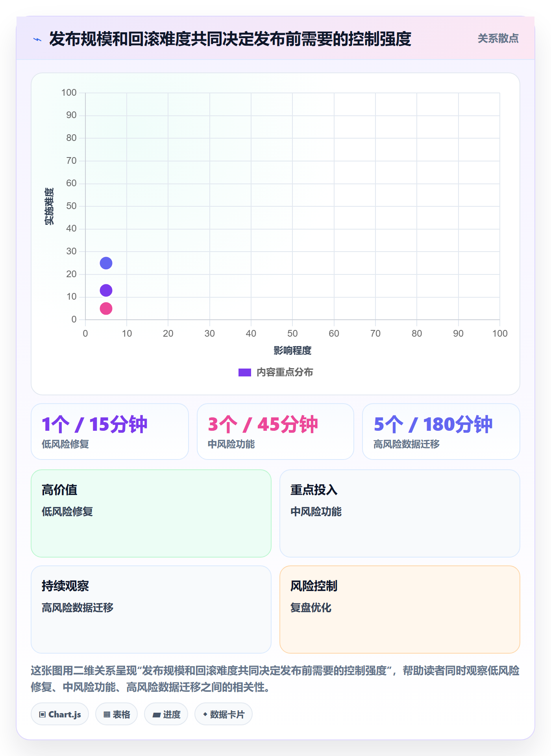Select the 5个 / 180分钟 data card
This screenshot has width=551, height=756.
[x=441, y=432]
